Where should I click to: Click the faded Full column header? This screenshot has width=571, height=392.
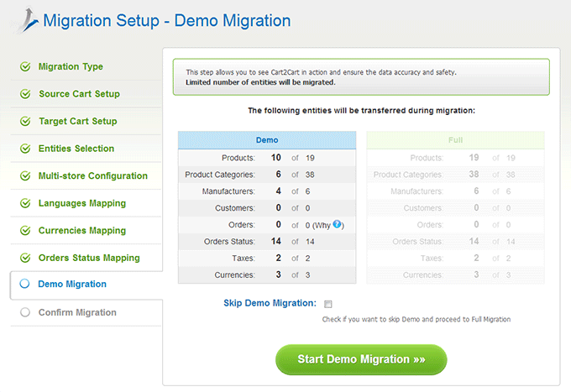pyautogui.click(x=456, y=140)
